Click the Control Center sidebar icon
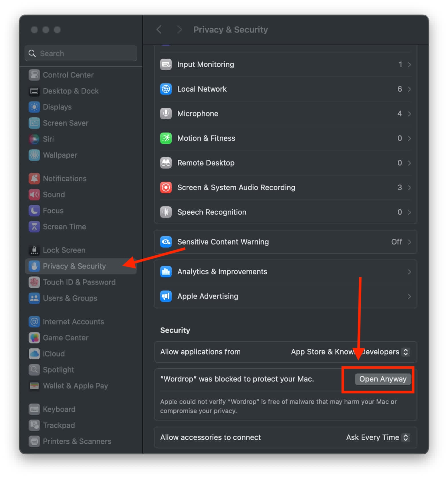448x478 pixels. (34, 75)
